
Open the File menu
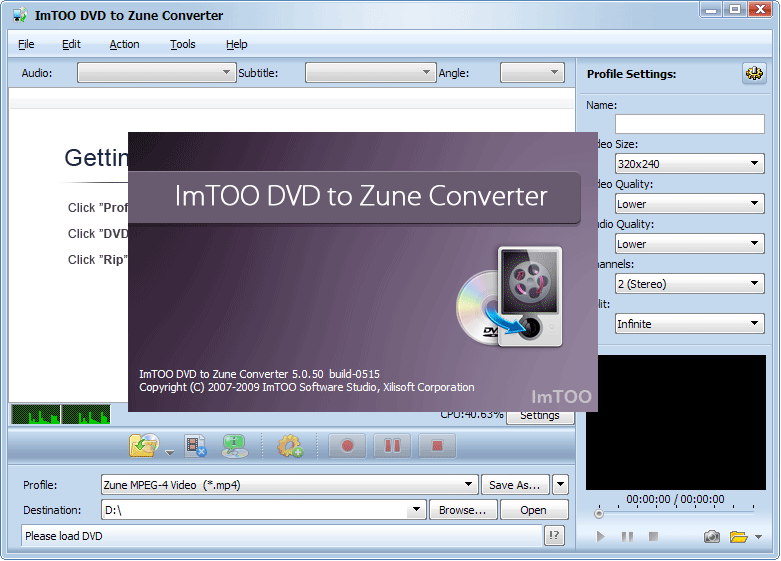point(26,44)
